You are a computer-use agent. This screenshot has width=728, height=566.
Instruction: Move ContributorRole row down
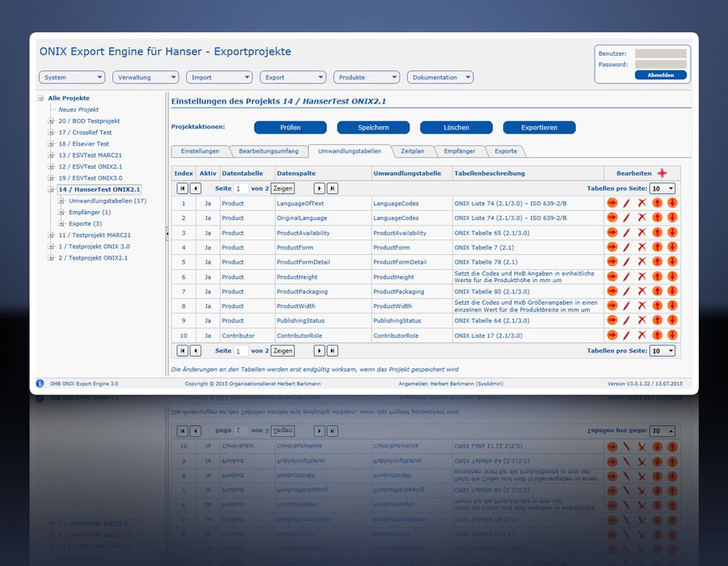[x=672, y=335]
